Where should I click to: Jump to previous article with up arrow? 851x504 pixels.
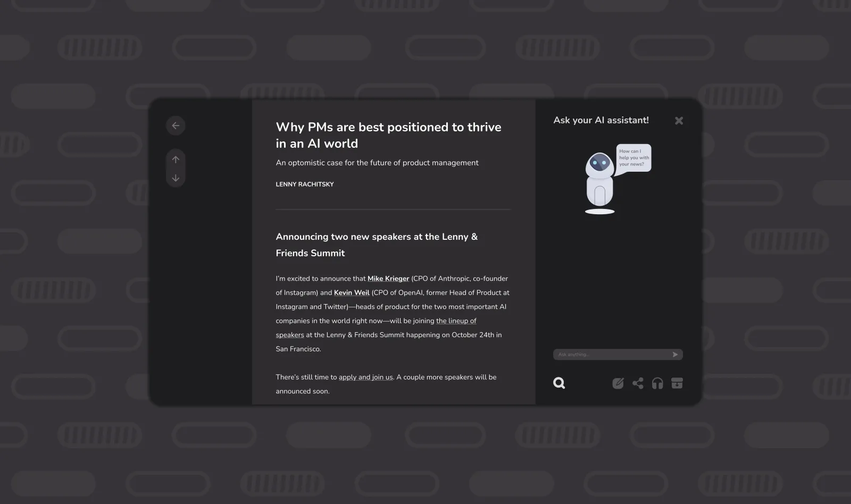(176, 159)
